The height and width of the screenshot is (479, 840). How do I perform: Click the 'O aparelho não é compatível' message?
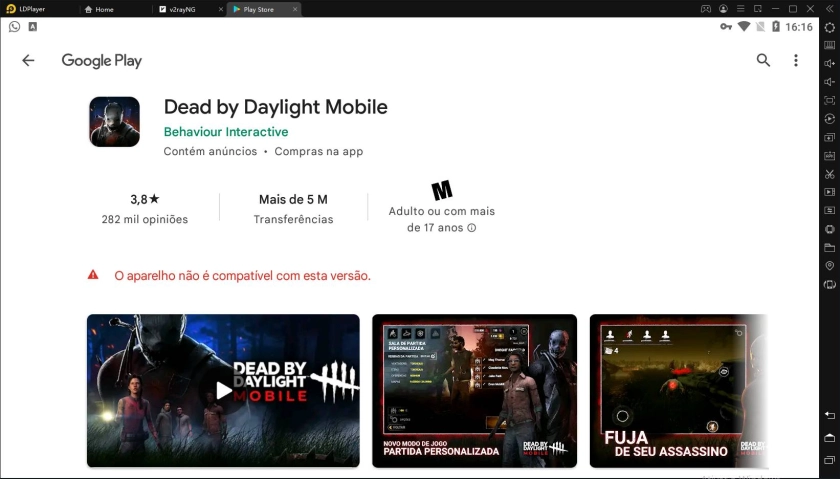[242, 276]
